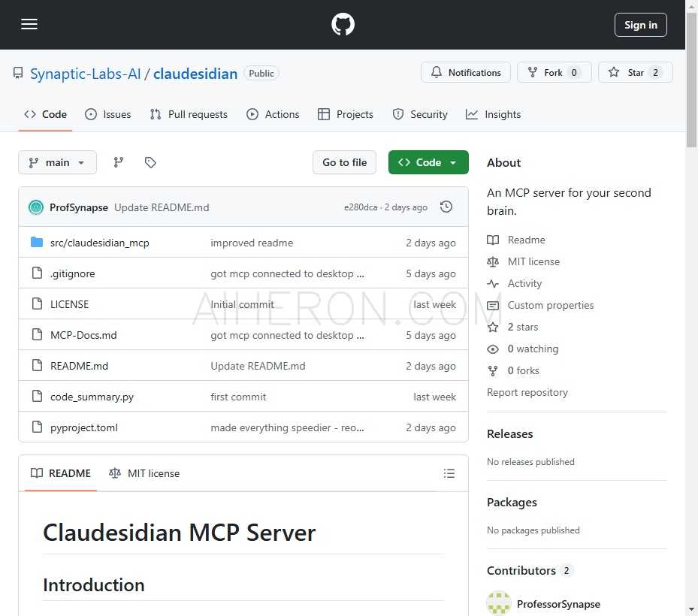Image resolution: width=698 pixels, height=616 pixels.
Task: Select the README tab in file viewer
Action: [61, 473]
